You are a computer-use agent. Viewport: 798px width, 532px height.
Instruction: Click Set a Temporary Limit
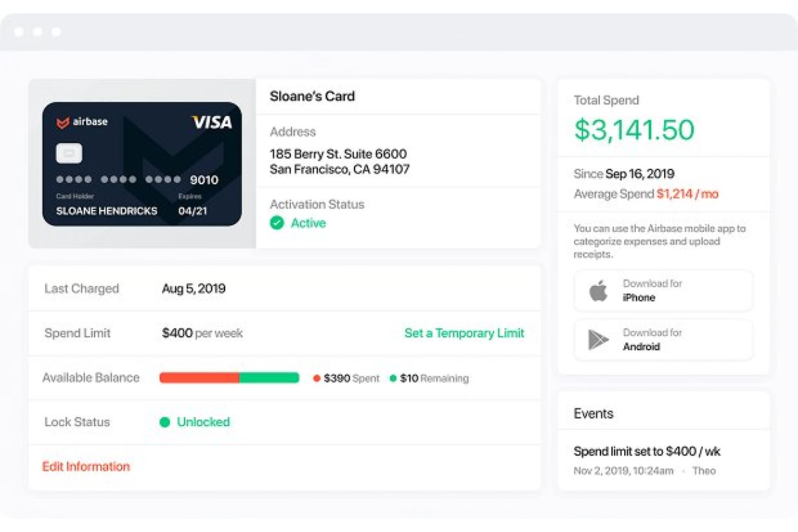coord(463,333)
